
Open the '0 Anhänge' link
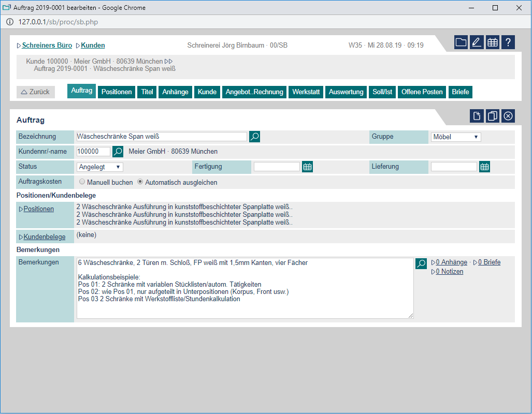click(x=451, y=262)
